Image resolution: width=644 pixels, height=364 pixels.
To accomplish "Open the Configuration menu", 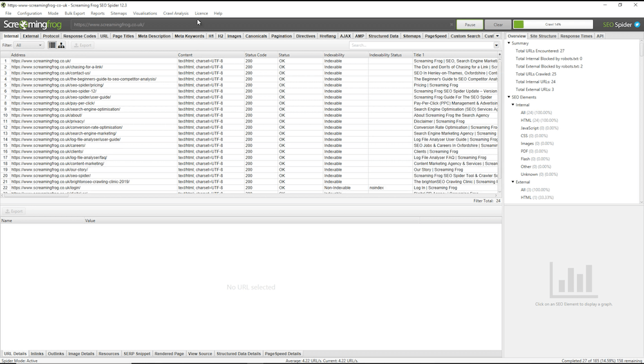I will click(30, 13).
